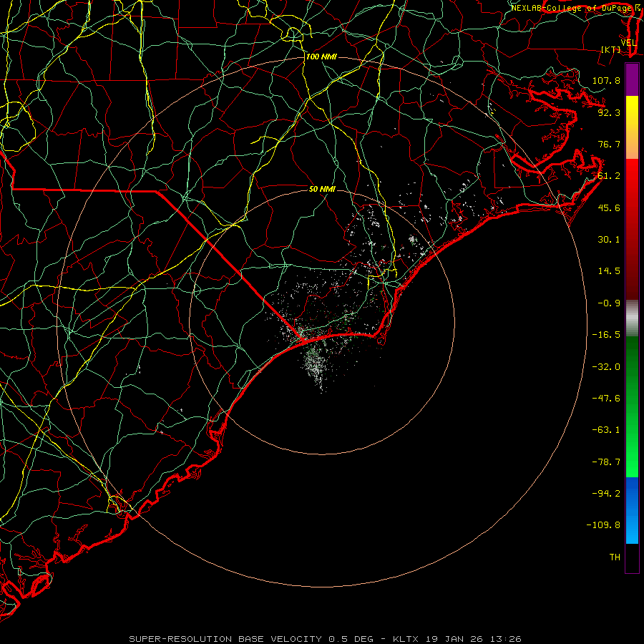Click the 76.7 velocity scale value
Image resolution: width=644 pixels, height=644 pixels.
(609, 144)
